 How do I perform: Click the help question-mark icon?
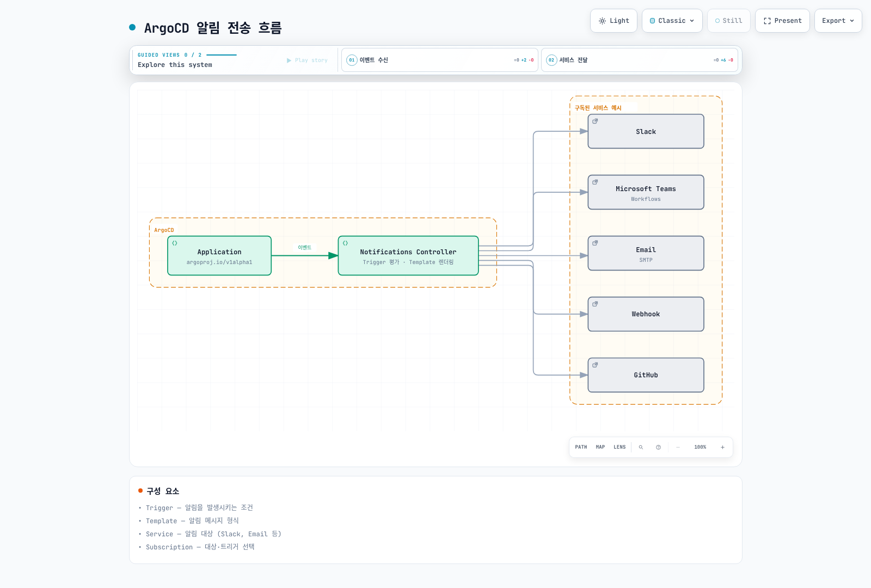pos(658,447)
